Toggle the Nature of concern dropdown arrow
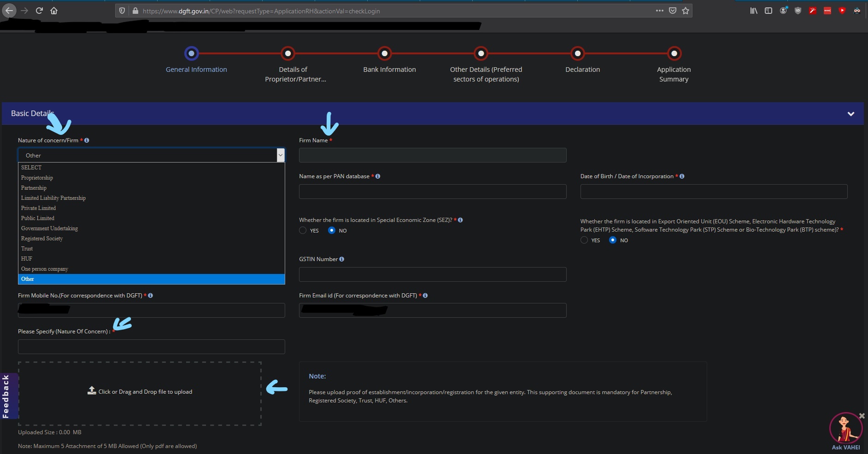The width and height of the screenshot is (868, 454). [x=280, y=155]
